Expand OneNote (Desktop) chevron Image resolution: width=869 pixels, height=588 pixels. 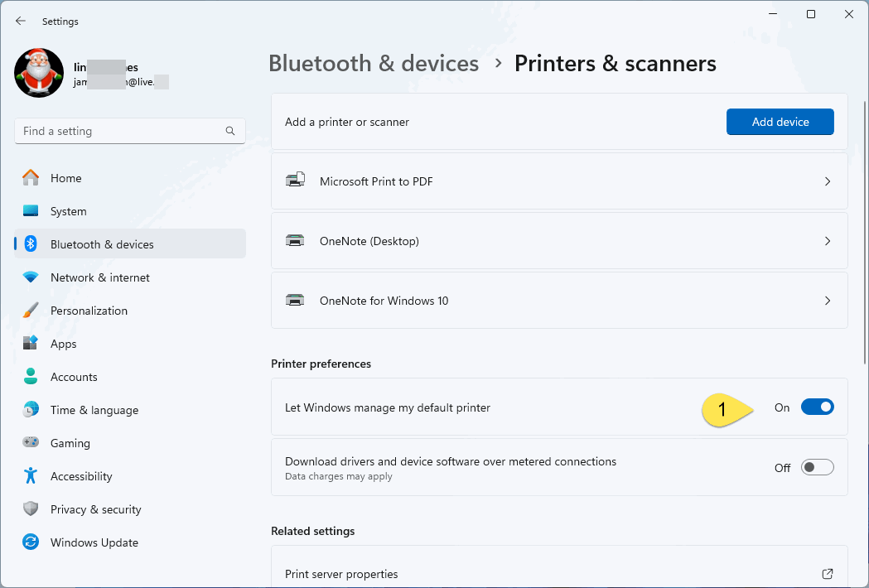pos(828,241)
